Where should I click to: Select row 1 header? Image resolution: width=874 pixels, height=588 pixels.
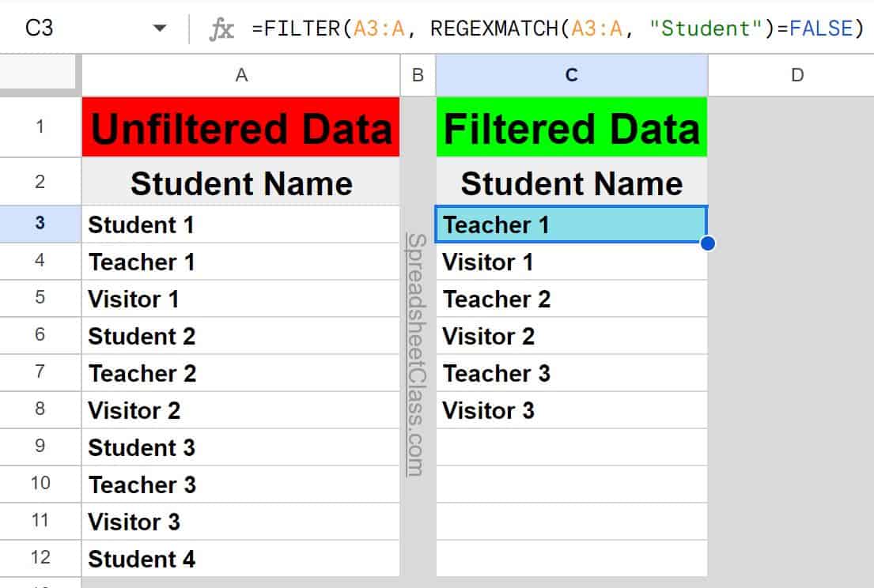(x=40, y=126)
